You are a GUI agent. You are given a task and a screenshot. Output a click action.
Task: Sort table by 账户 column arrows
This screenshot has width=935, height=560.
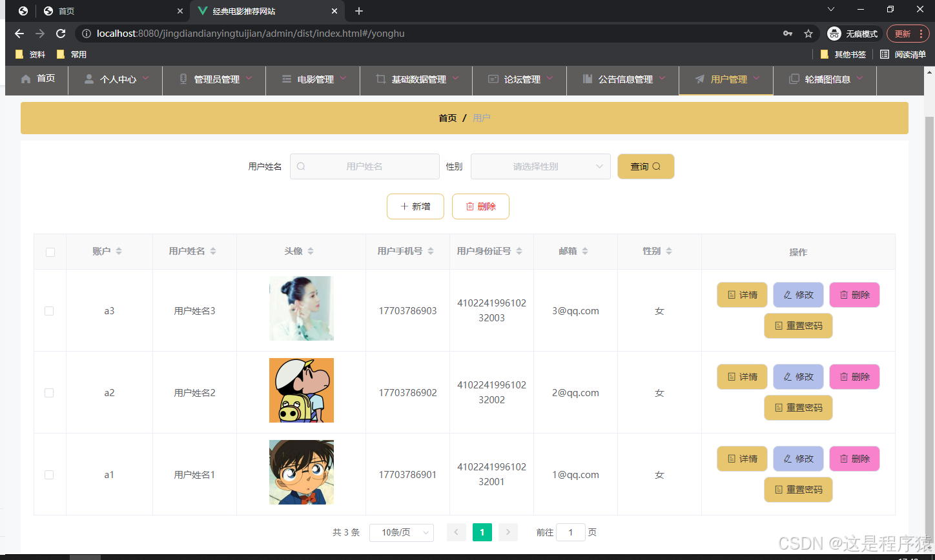click(x=119, y=251)
